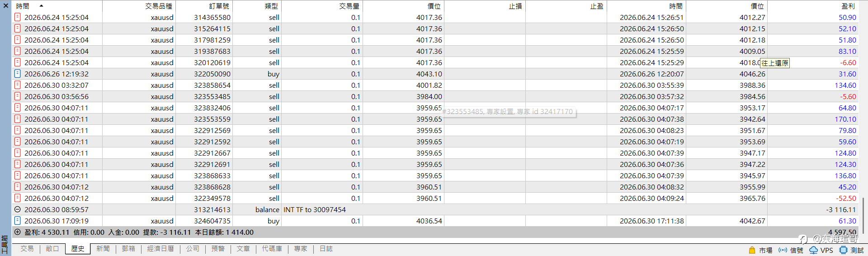868x256 pixels.
Task: Open the 市場 market lock icon
Action: (x=752, y=250)
